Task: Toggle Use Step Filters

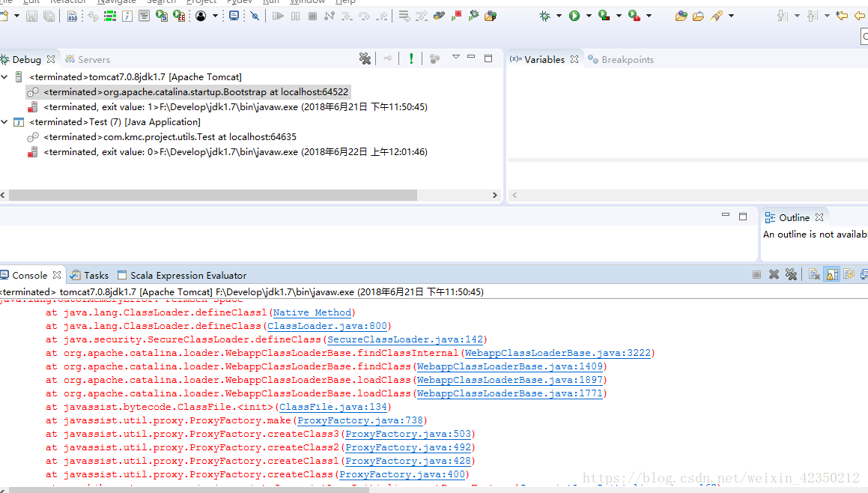Action: coord(422,16)
